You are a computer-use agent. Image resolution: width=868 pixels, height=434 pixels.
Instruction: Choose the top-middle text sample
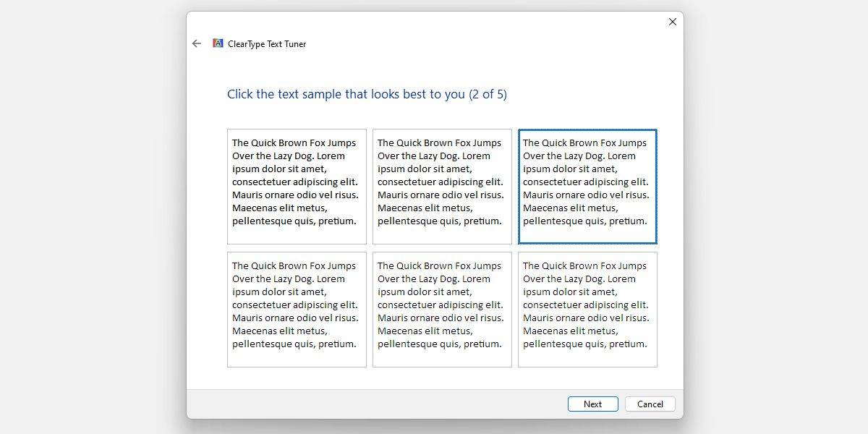pos(442,187)
